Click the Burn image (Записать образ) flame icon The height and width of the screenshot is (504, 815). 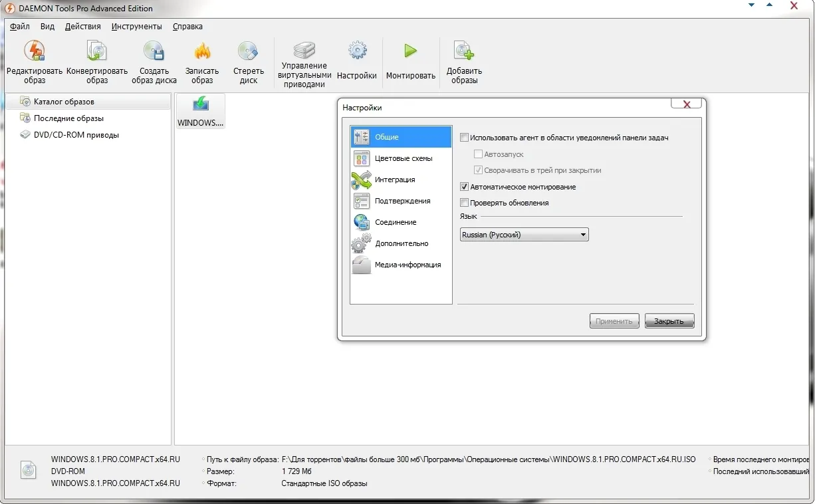pyautogui.click(x=202, y=51)
